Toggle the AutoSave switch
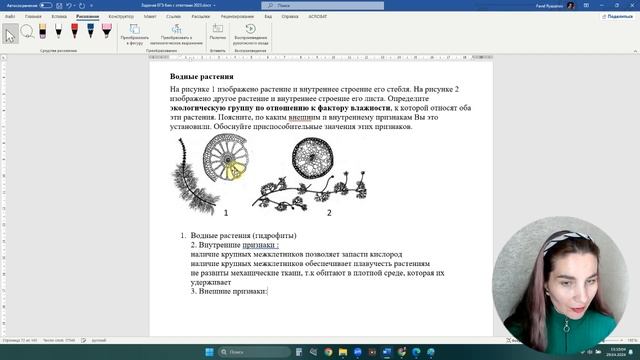The height and width of the screenshot is (360, 640). point(46,6)
